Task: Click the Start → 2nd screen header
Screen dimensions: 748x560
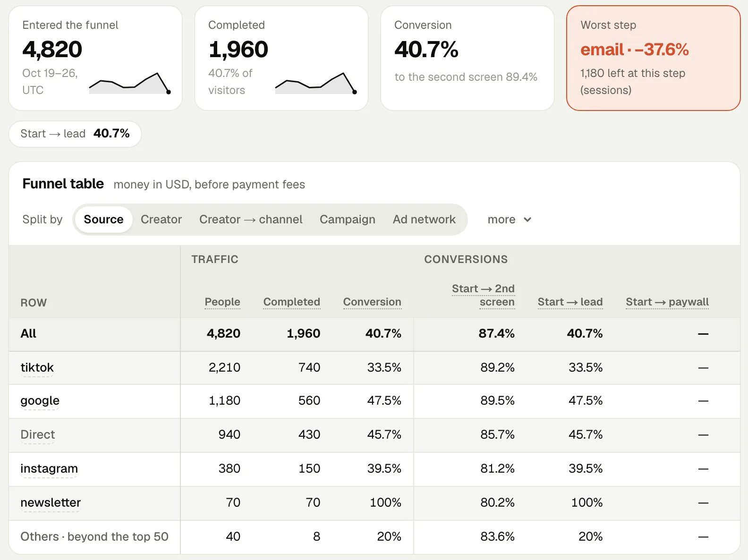Action: (x=483, y=295)
